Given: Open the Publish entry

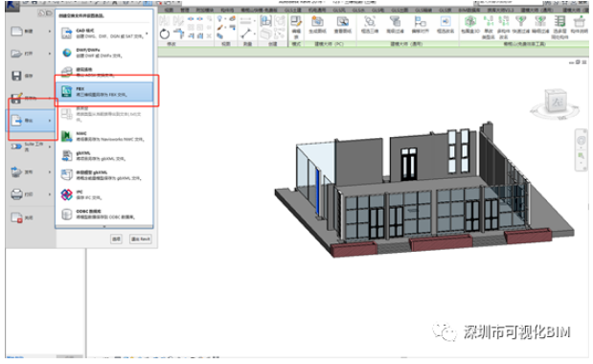Looking at the screenshot, I should tap(31, 172).
